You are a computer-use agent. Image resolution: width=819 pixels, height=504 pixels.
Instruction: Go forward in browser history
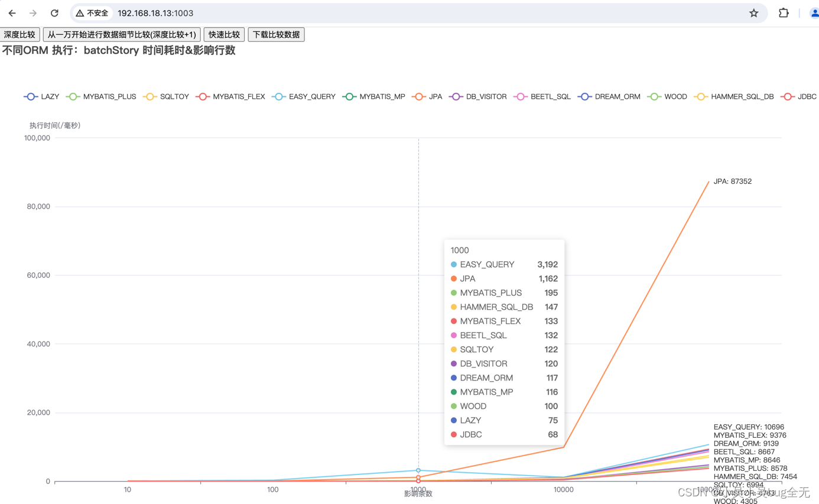[x=33, y=13]
